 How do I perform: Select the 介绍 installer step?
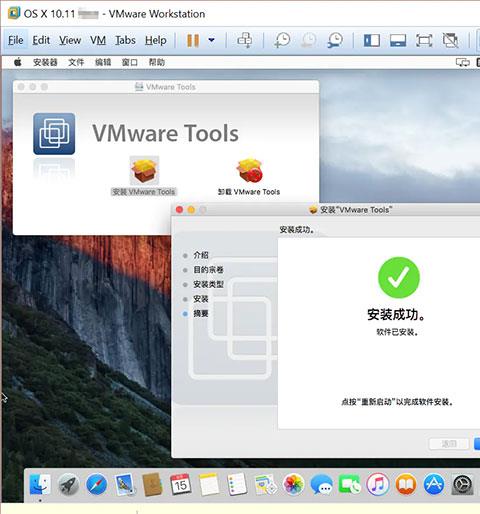201,255
